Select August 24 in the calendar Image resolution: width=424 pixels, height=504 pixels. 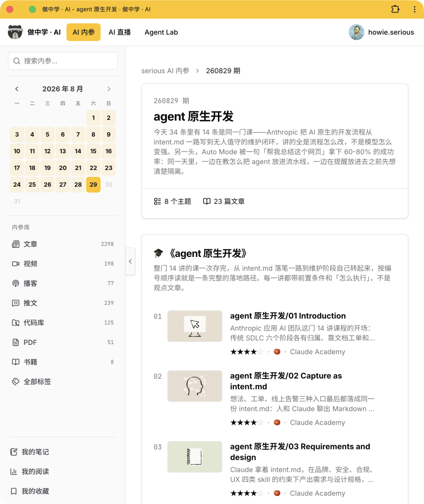point(17,185)
